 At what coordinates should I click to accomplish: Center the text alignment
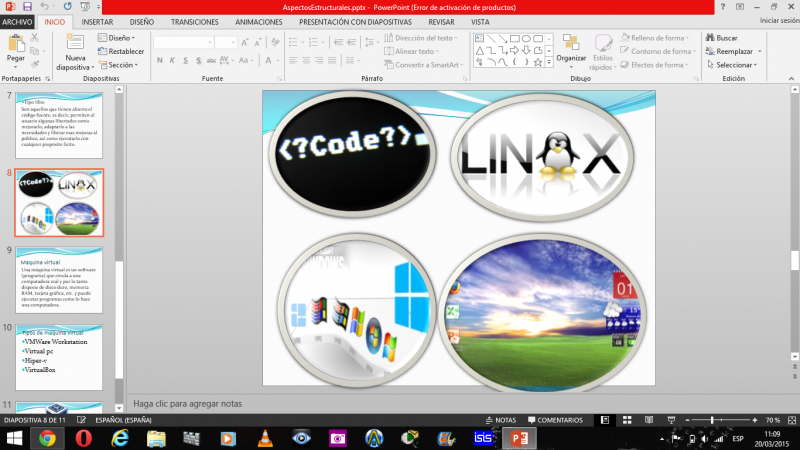click(306, 60)
